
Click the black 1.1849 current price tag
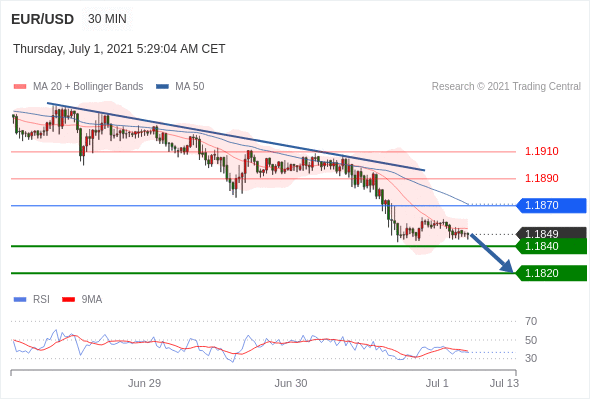click(x=552, y=233)
